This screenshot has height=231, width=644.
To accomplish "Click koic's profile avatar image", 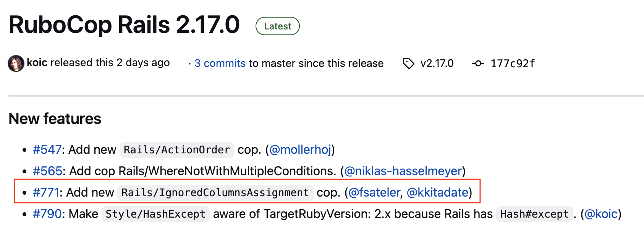I will pos(16,63).
